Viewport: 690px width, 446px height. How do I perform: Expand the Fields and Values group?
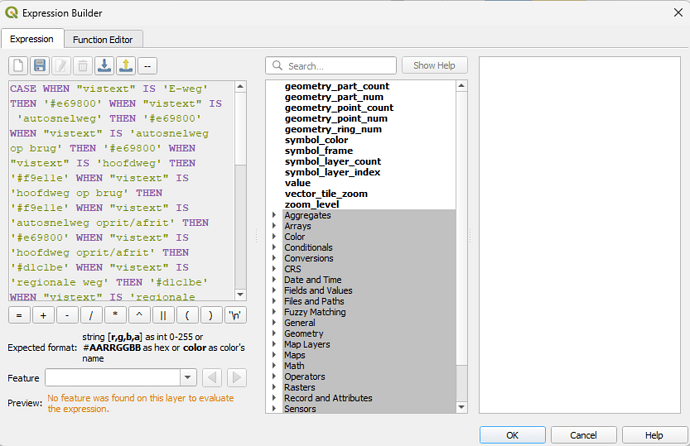[274, 290]
